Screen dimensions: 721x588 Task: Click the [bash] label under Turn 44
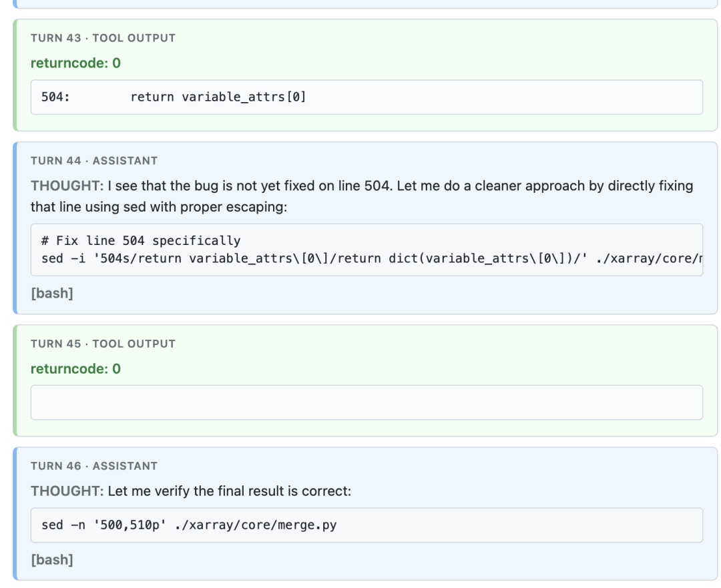[x=52, y=293]
